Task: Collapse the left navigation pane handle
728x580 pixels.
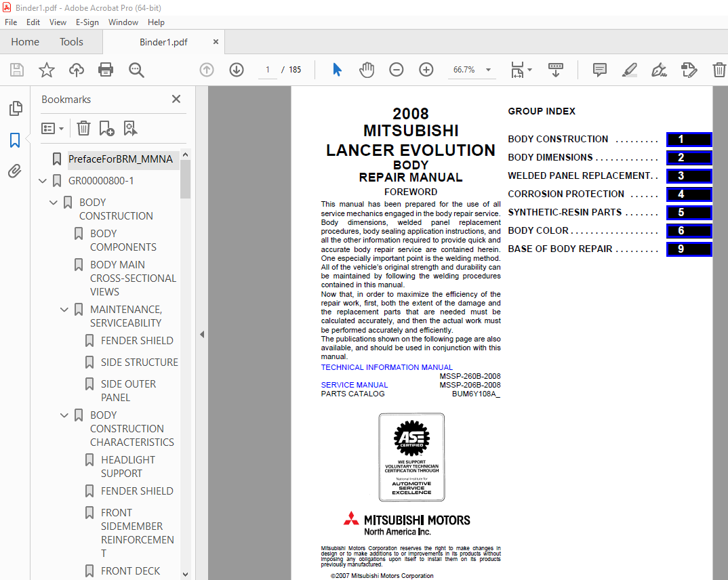Action: pos(201,334)
